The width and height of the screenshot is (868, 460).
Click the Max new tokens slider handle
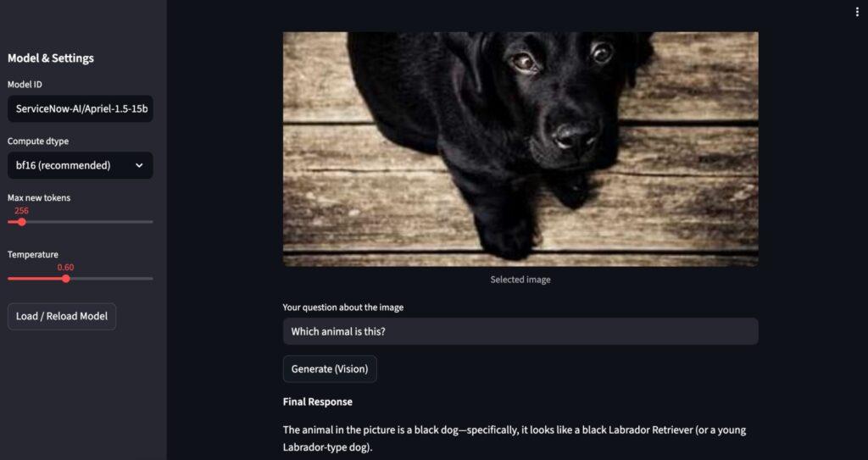(x=21, y=222)
